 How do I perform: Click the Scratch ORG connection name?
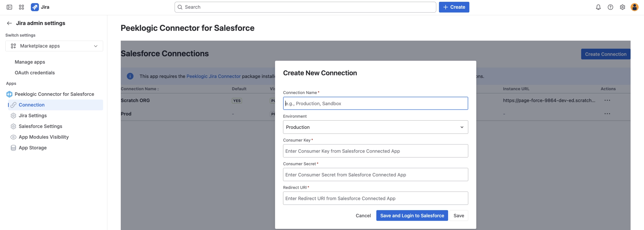135,100
